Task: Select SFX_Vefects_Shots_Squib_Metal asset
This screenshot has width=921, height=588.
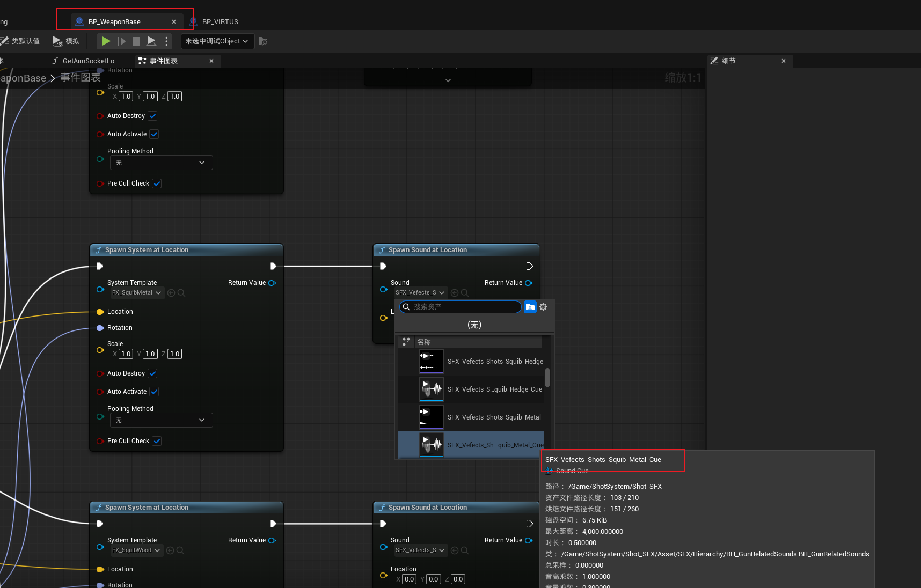Action: click(x=471, y=417)
